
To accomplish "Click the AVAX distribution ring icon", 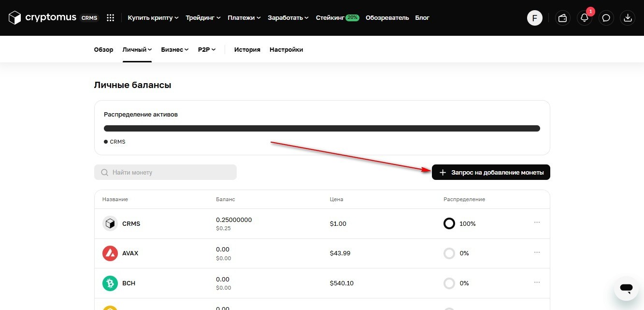I will tap(449, 253).
